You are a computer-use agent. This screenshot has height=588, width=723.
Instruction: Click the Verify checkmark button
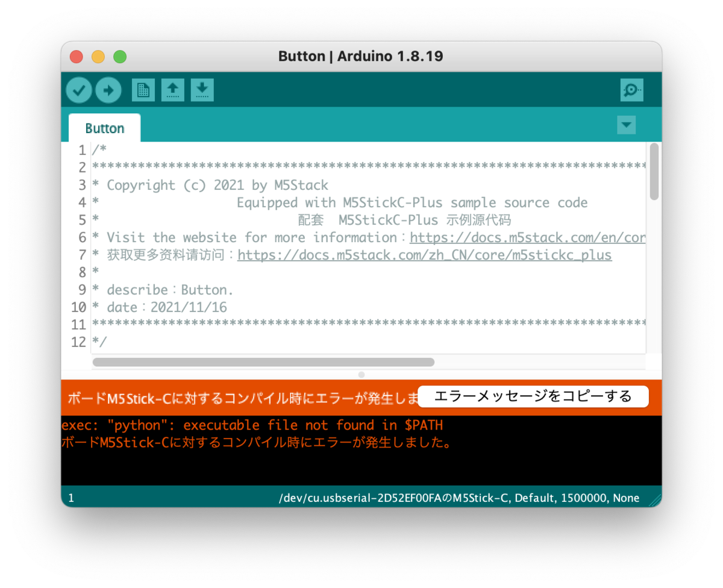point(79,90)
